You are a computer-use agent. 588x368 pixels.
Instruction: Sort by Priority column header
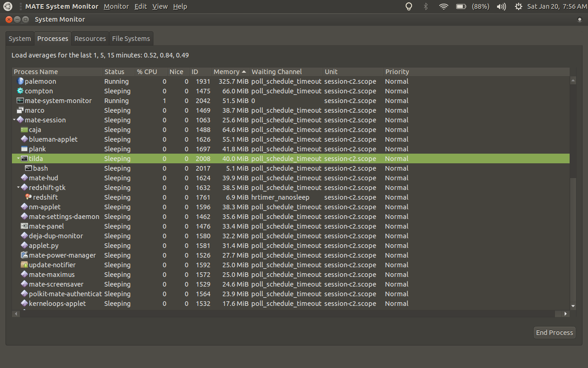[476, 72]
